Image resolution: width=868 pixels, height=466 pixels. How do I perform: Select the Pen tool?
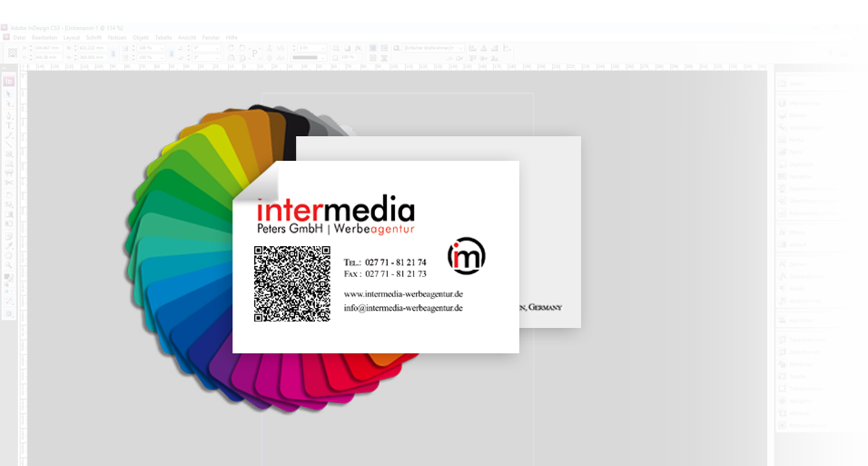point(9,115)
